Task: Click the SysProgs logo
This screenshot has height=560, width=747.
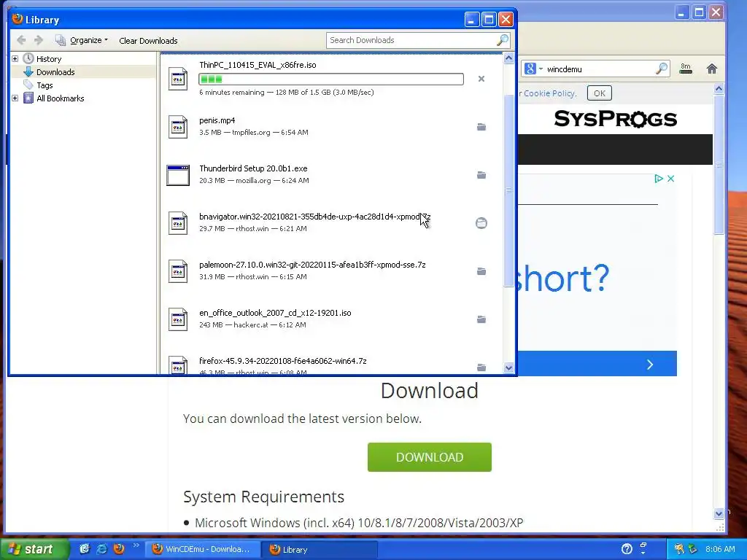Action: tap(615, 119)
